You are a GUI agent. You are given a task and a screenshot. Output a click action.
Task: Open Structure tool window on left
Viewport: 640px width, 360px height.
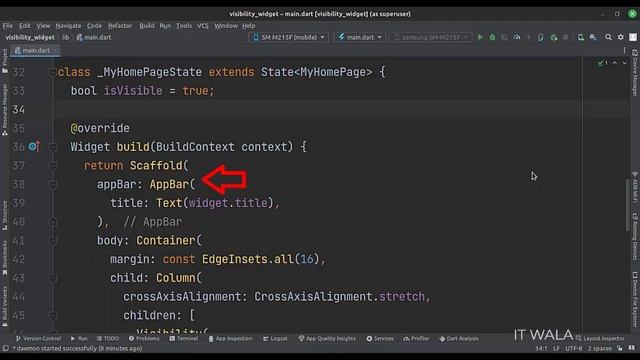[x=5, y=215]
